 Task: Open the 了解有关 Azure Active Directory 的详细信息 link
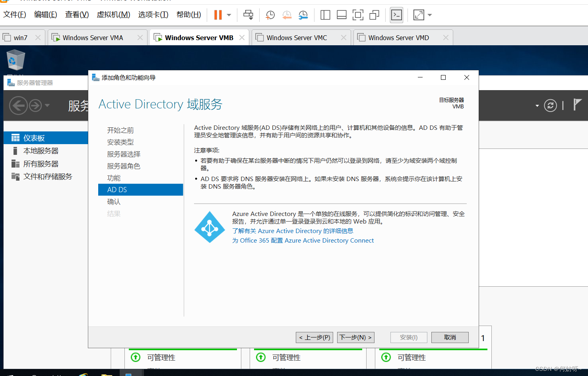[x=292, y=231]
